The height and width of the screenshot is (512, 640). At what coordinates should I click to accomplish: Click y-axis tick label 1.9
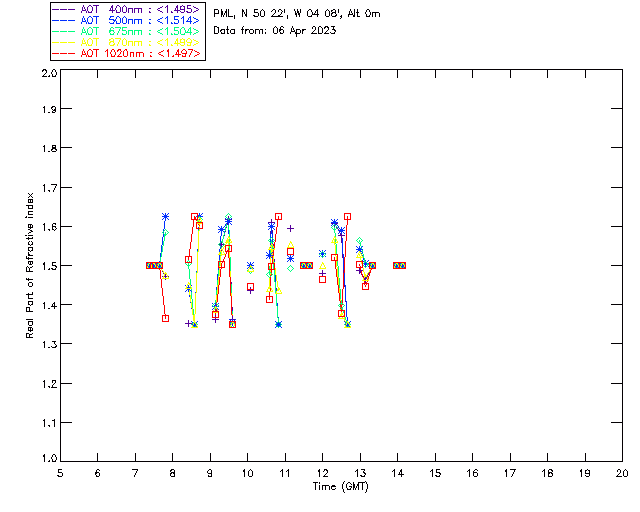49,109
